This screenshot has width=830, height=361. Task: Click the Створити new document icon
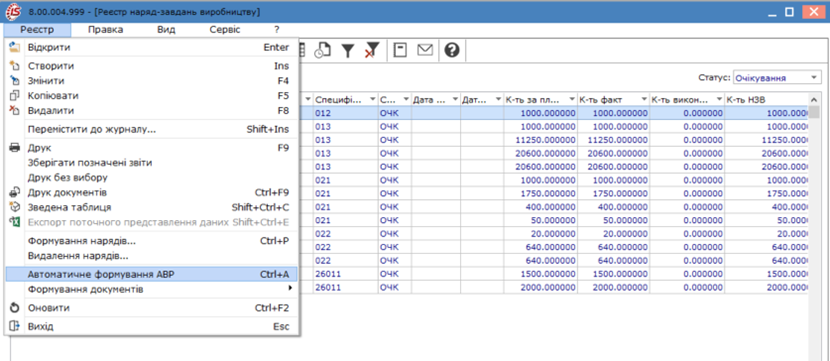[x=15, y=66]
